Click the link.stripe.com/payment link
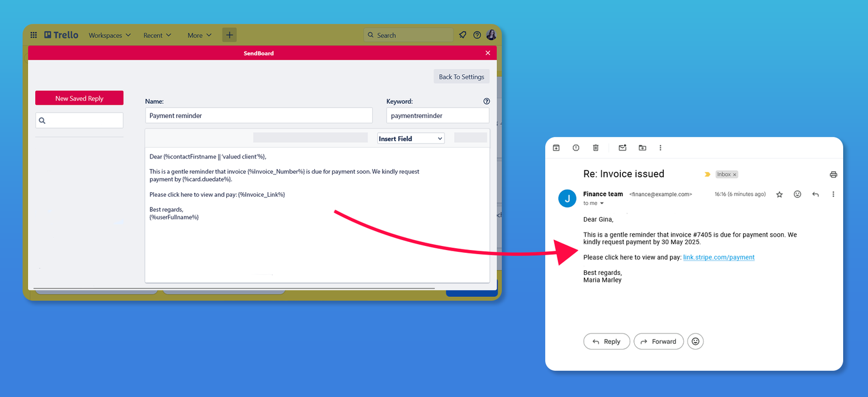868x397 pixels. (x=719, y=257)
